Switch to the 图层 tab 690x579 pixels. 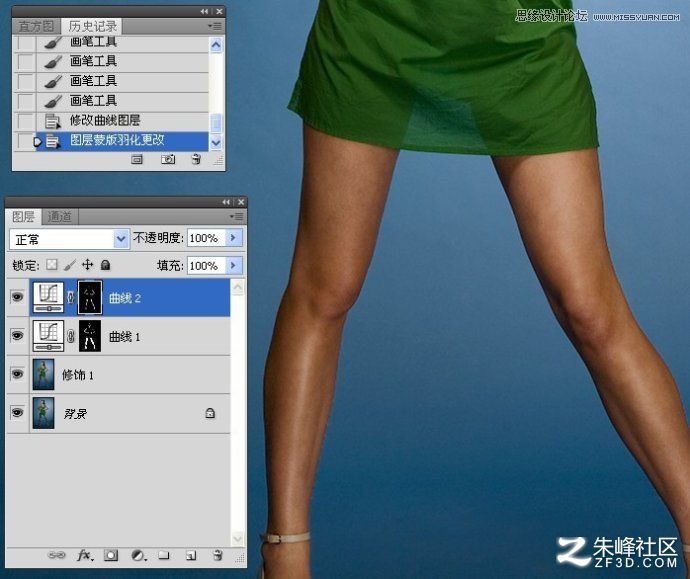click(x=23, y=216)
